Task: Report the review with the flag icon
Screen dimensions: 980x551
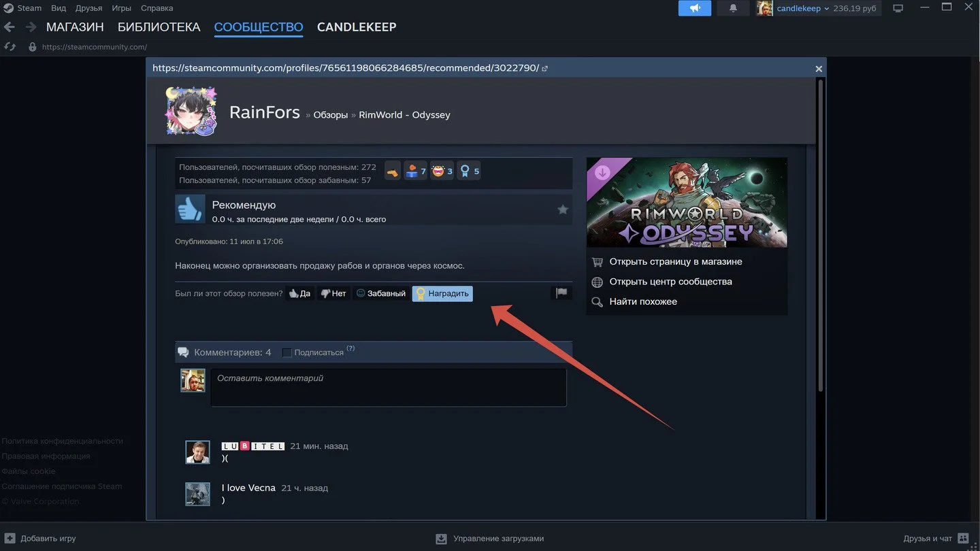Action: (561, 293)
